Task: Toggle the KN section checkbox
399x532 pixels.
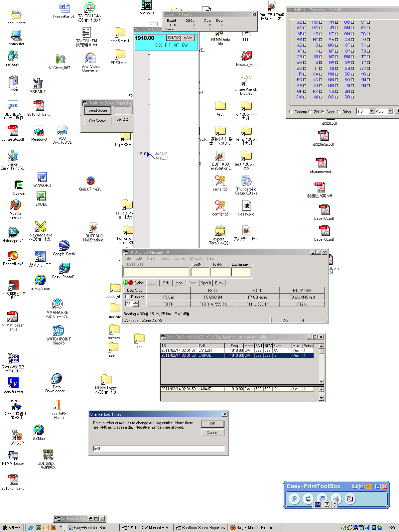Action: click(x=336, y=22)
